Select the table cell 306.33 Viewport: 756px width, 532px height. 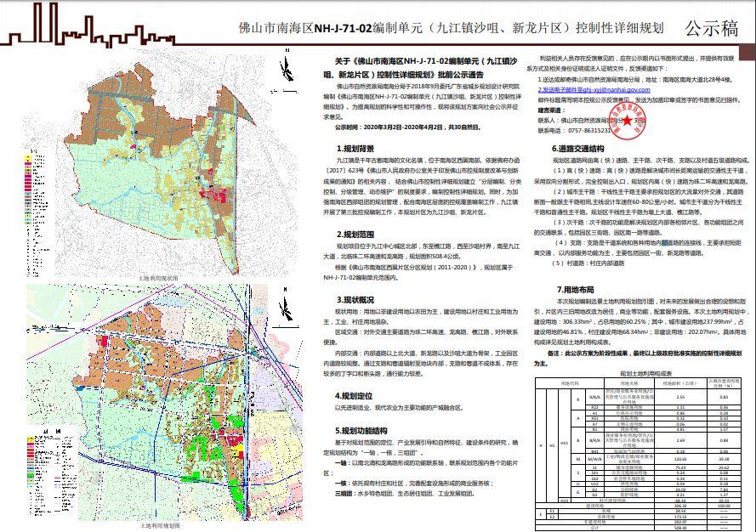click(x=680, y=506)
